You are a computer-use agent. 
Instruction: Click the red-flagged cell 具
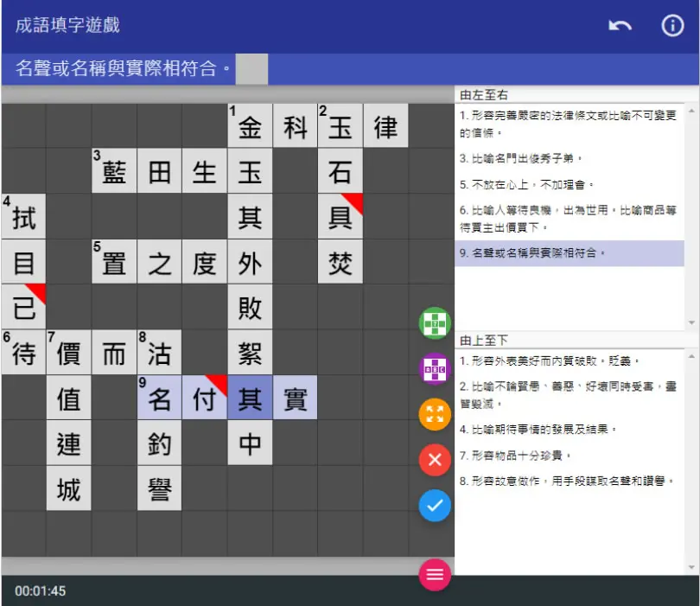click(340, 216)
